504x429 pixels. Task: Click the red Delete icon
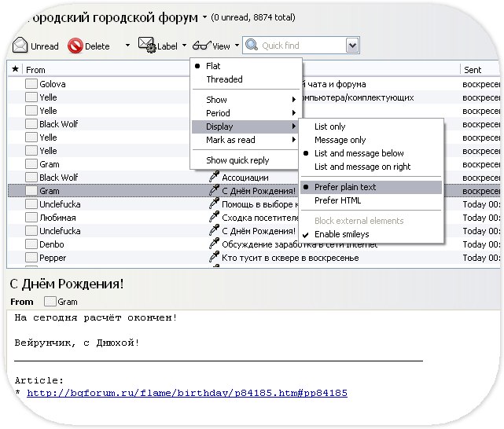(75, 46)
